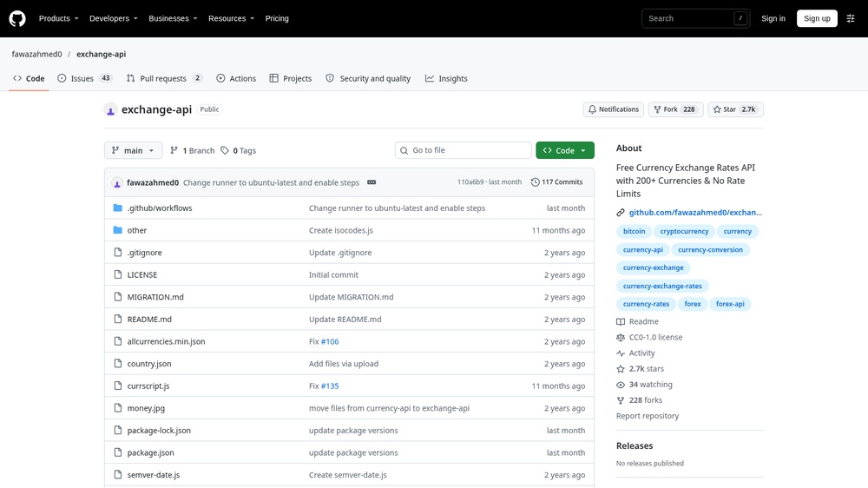Click the Sign in link
The width and height of the screenshot is (868, 488).
coord(773,18)
